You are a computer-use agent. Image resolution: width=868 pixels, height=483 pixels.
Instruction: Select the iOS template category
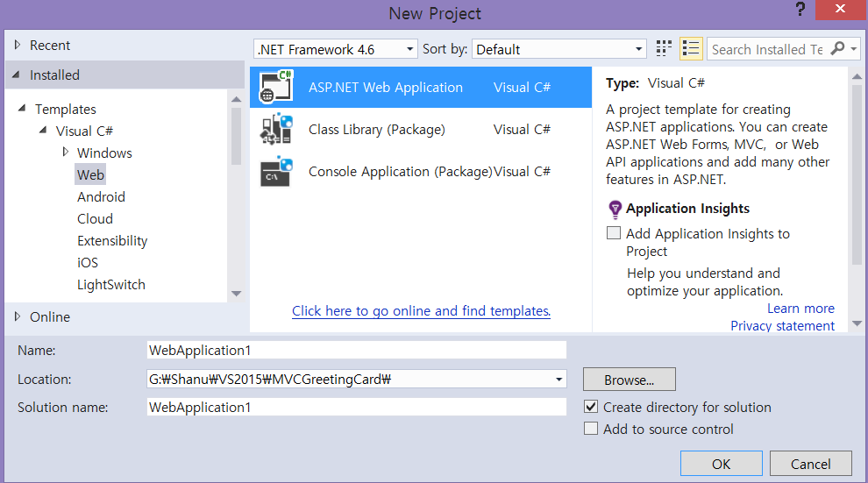coord(88,262)
